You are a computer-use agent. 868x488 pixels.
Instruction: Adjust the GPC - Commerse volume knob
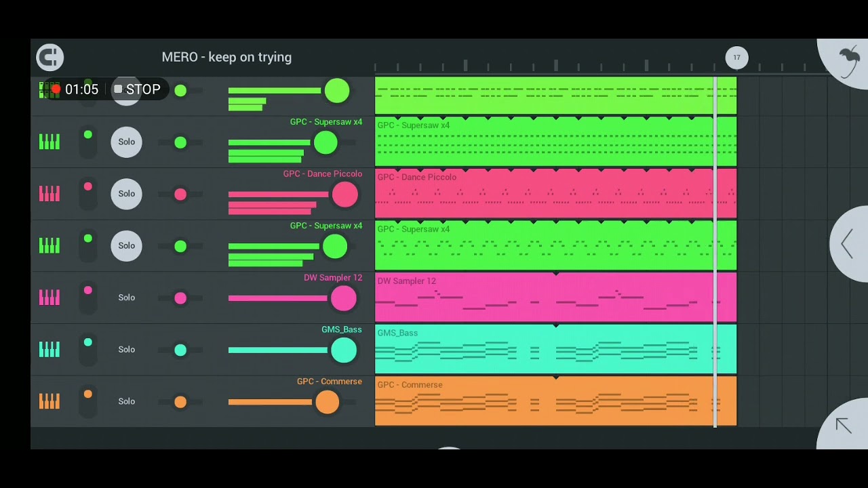pyautogui.click(x=327, y=402)
